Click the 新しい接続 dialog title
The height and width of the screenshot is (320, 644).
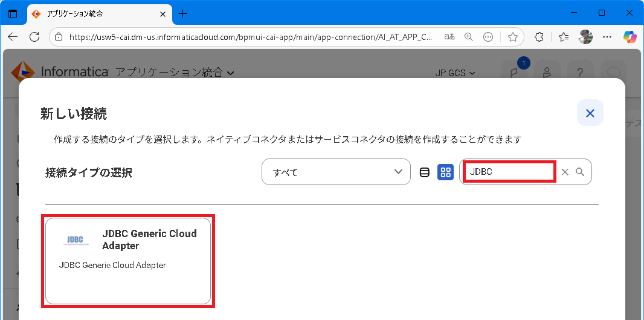click(74, 114)
